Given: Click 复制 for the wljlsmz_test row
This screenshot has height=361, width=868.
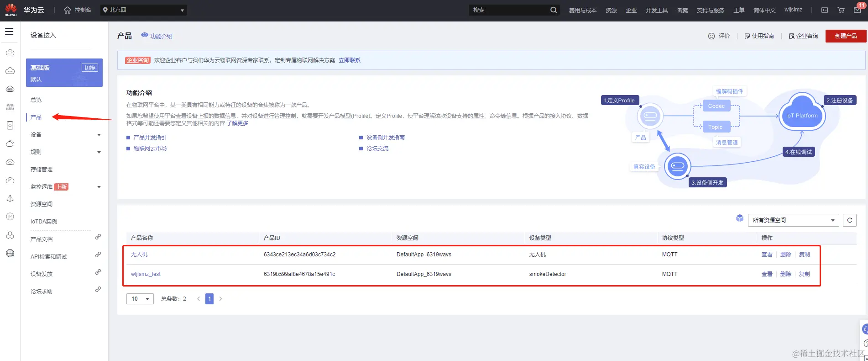Looking at the screenshot, I should (x=805, y=274).
